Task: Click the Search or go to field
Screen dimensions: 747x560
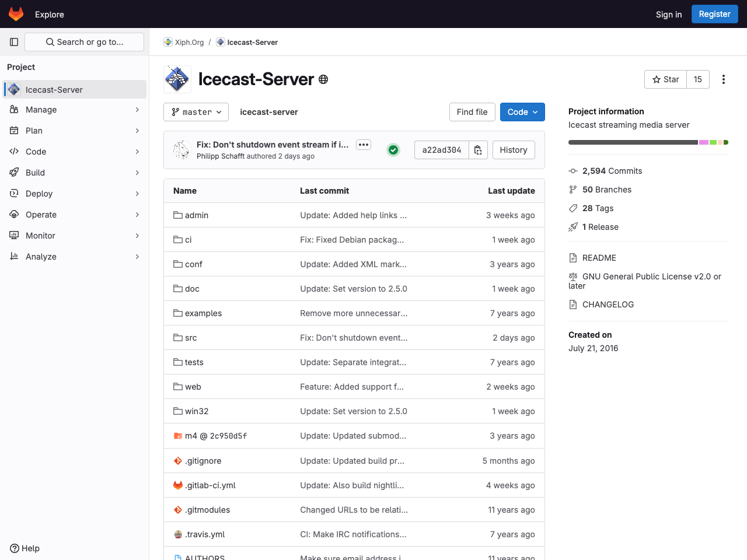Action: 84,41
